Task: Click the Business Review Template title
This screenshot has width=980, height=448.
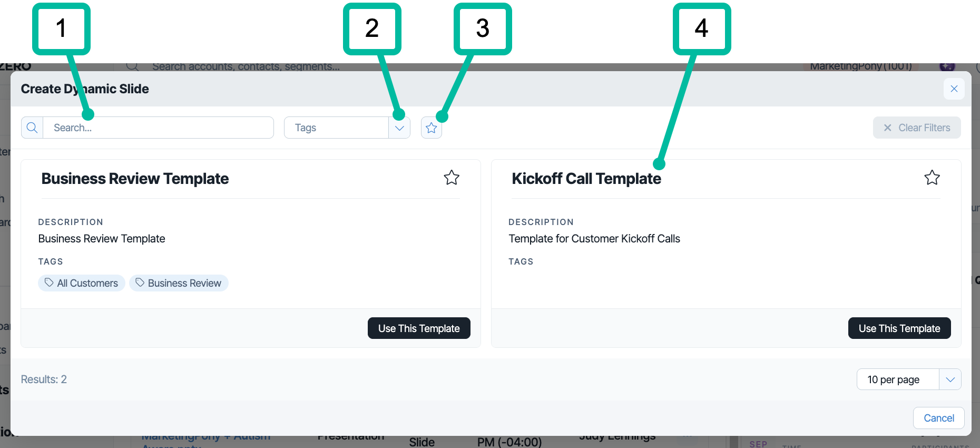Action: pyautogui.click(x=135, y=179)
